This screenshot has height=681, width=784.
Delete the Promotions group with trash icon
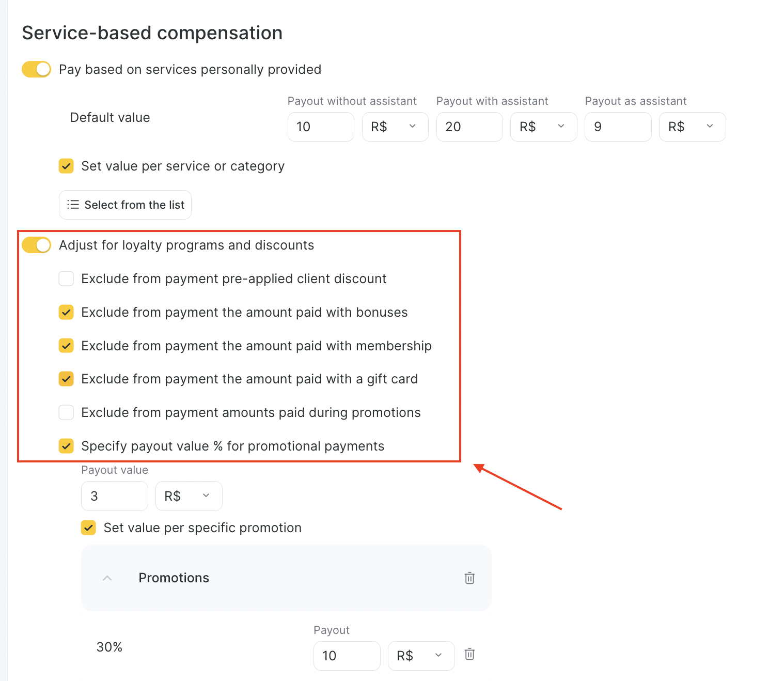click(469, 578)
